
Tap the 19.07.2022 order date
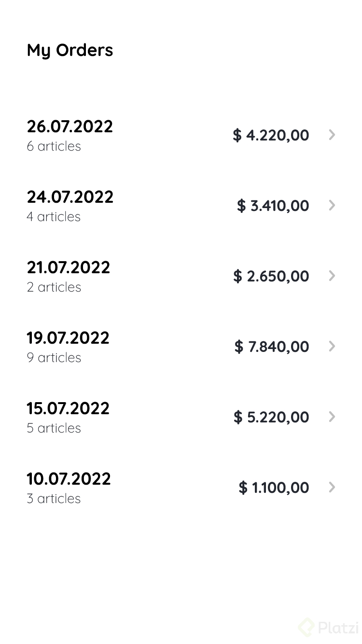click(68, 338)
